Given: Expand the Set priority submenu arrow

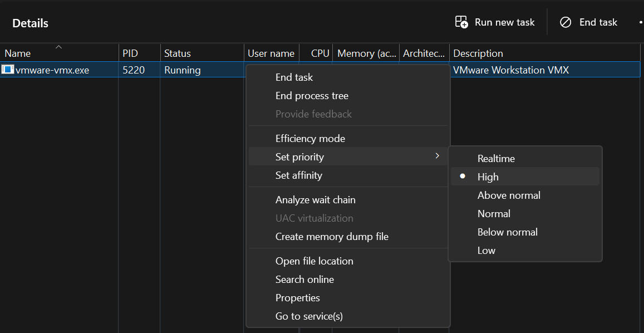Looking at the screenshot, I should pyautogui.click(x=437, y=156).
